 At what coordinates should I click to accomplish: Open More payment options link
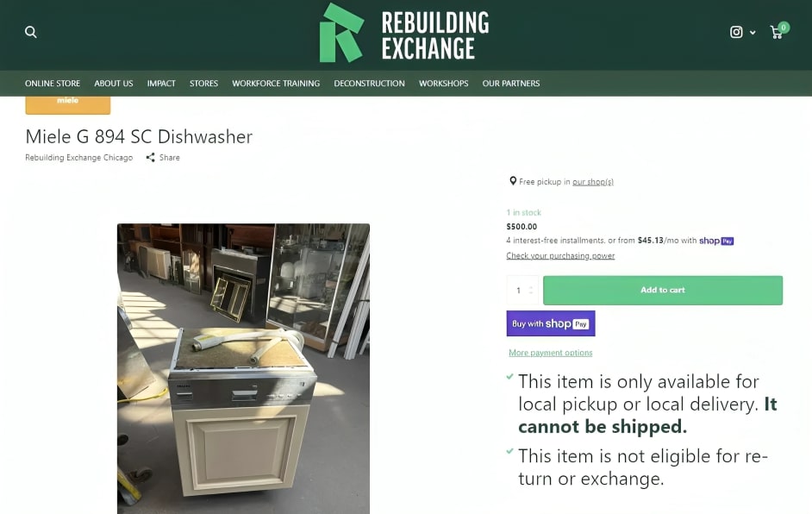[x=551, y=353]
